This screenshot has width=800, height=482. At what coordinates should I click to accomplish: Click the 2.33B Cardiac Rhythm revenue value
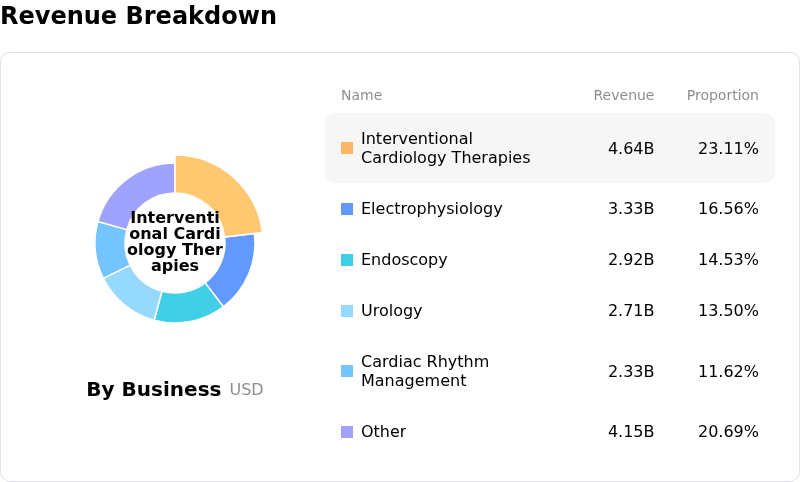click(x=631, y=371)
